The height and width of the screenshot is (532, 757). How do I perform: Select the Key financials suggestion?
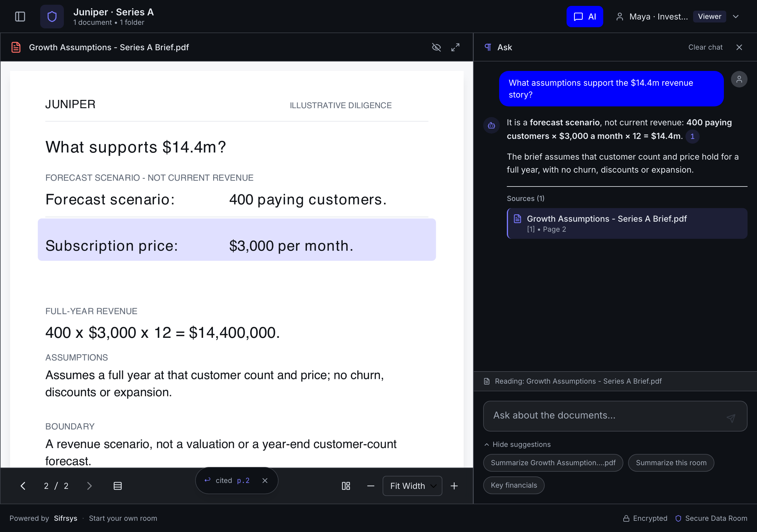point(514,485)
